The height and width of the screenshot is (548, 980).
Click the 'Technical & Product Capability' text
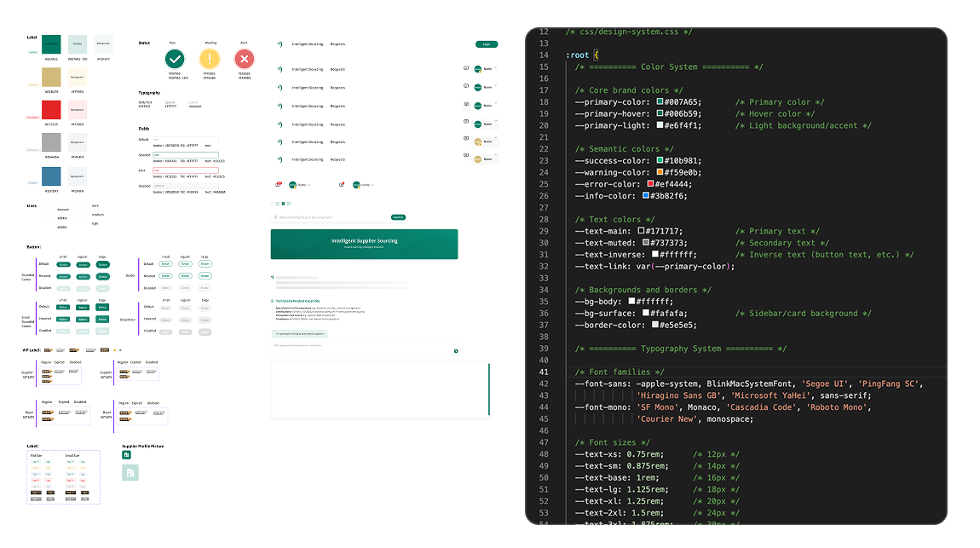coord(297,301)
